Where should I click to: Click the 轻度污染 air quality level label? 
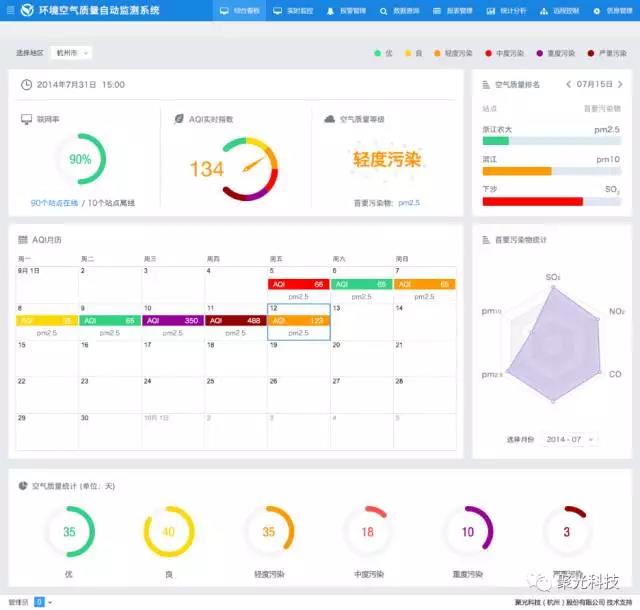coord(387,159)
